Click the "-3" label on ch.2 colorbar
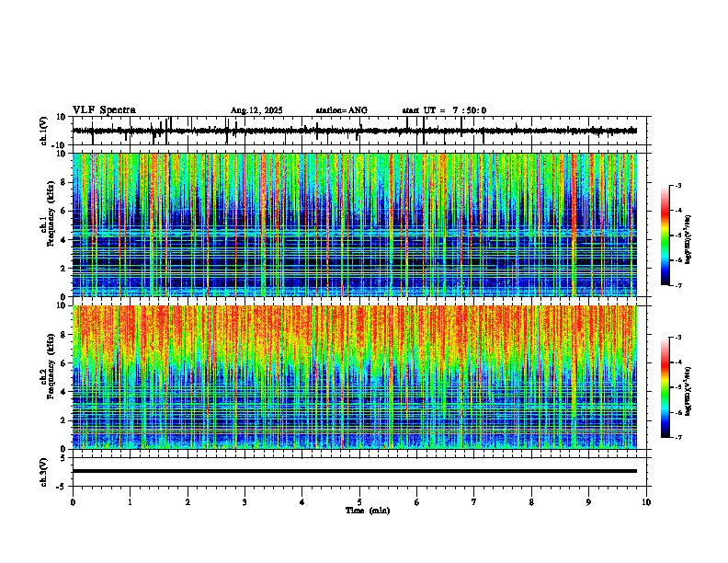The height and width of the screenshot is (563, 728). coord(678,338)
